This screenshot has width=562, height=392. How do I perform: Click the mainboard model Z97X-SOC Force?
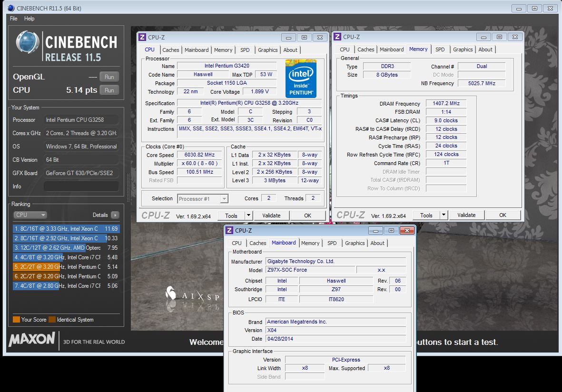(x=310, y=270)
